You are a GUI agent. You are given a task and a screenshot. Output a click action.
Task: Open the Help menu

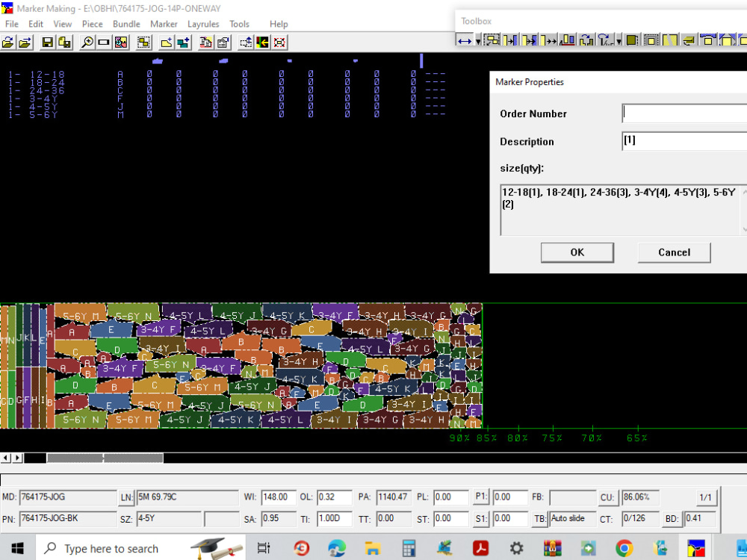tap(279, 24)
